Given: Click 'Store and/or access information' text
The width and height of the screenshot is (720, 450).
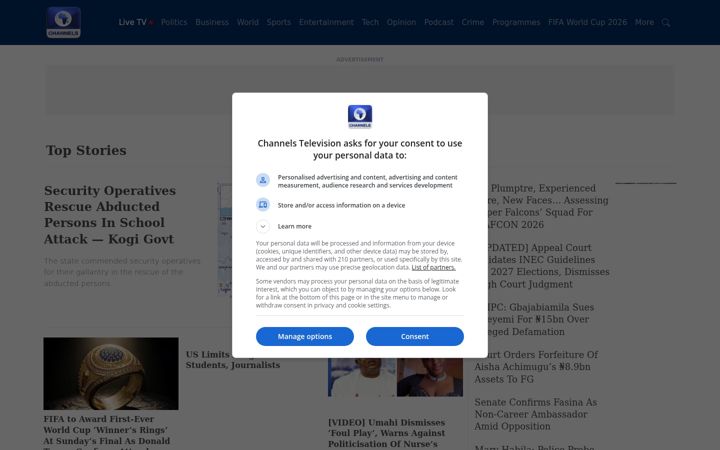Looking at the screenshot, I should point(341,205).
